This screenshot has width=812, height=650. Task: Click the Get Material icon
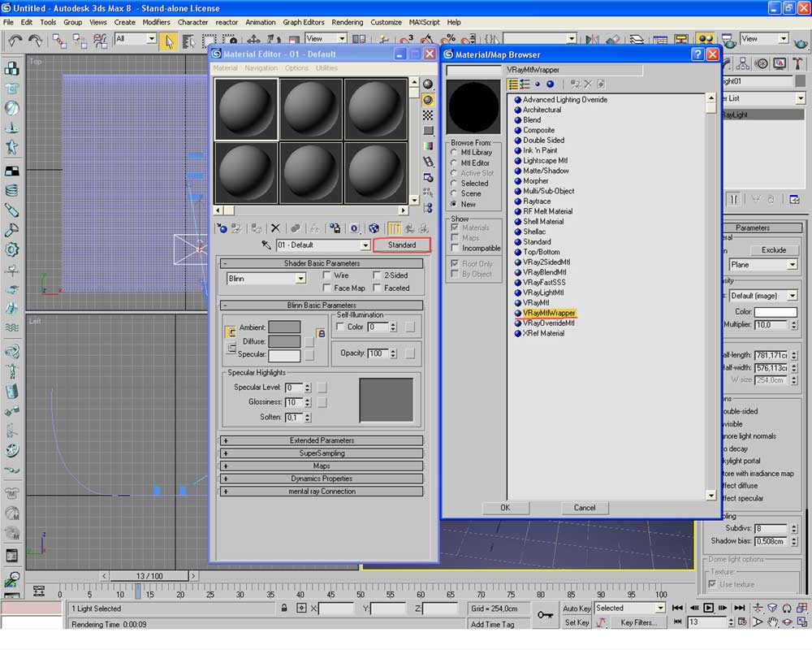coord(220,229)
